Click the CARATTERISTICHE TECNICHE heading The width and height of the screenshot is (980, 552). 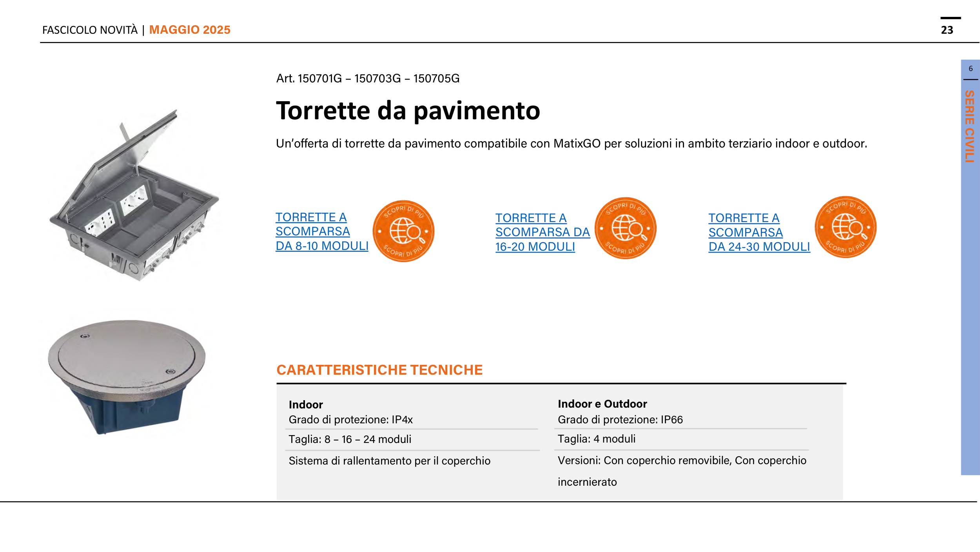tap(379, 370)
